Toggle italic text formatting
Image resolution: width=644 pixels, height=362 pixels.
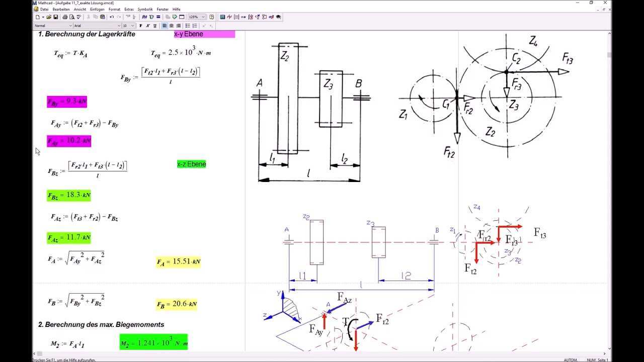click(147, 26)
